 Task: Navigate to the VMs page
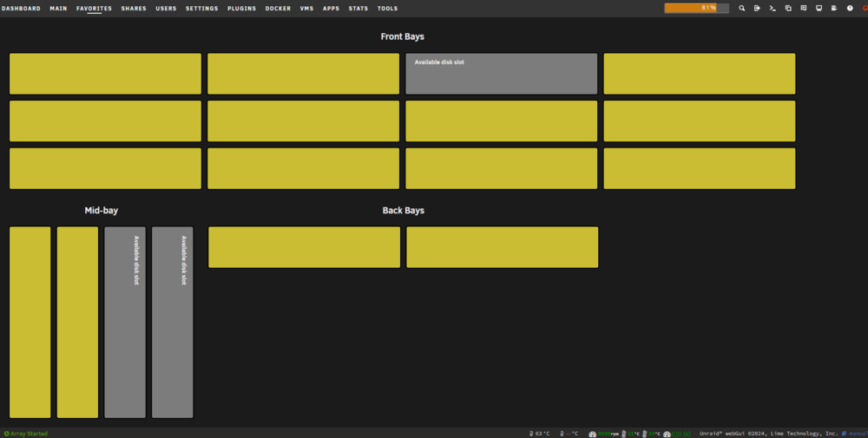306,9
